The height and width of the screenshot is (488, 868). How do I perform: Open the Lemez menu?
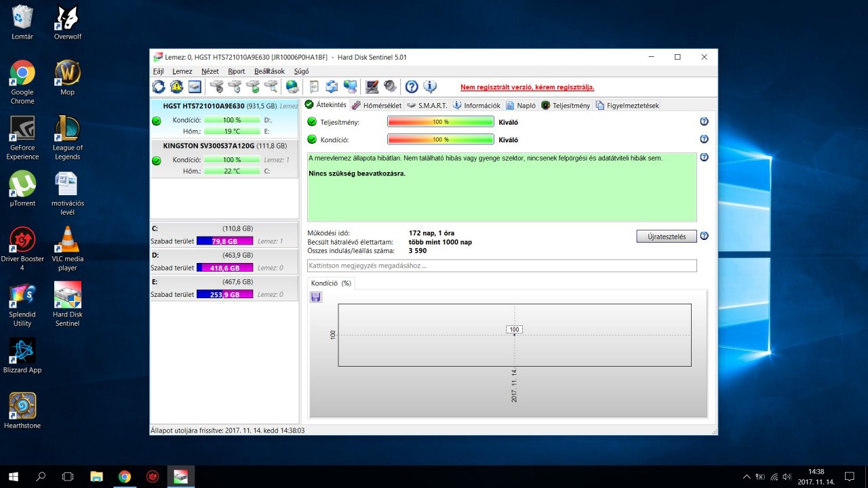(x=182, y=71)
